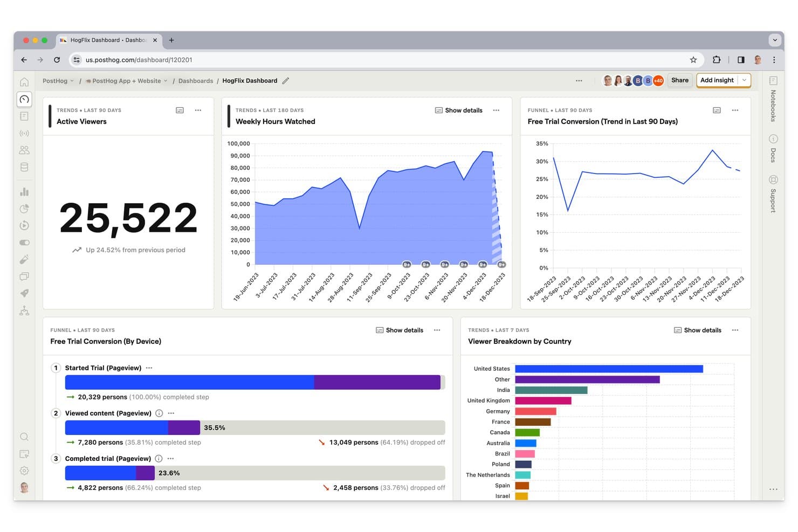
Task: Open the live events broadcast icon
Action: pos(24,133)
